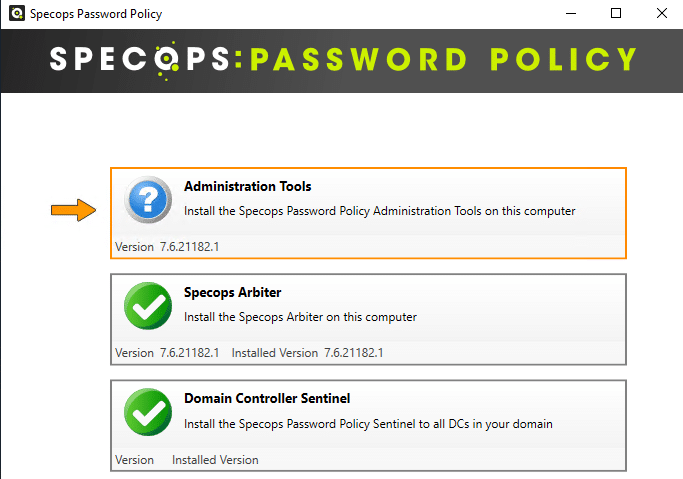Click the Specops app icon in title bar

click(x=17, y=13)
